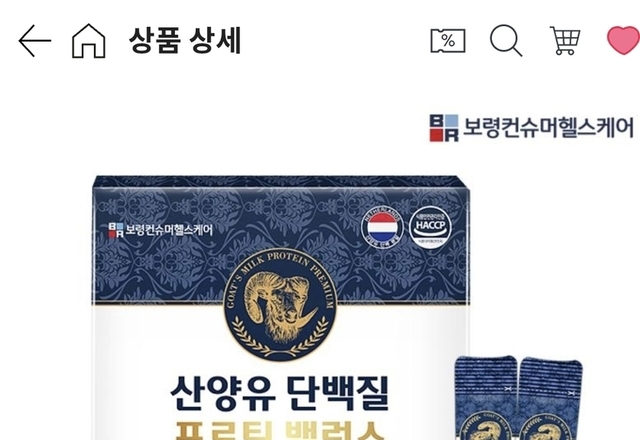
Task: Click the 보령컨슈머헬스케어 brand logo at top right
Action: (531, 128)
